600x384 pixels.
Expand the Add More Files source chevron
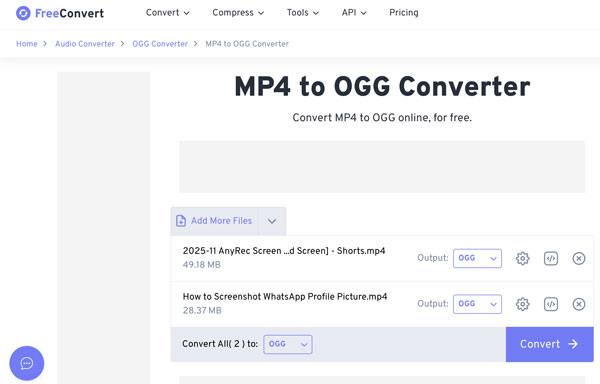272,221
